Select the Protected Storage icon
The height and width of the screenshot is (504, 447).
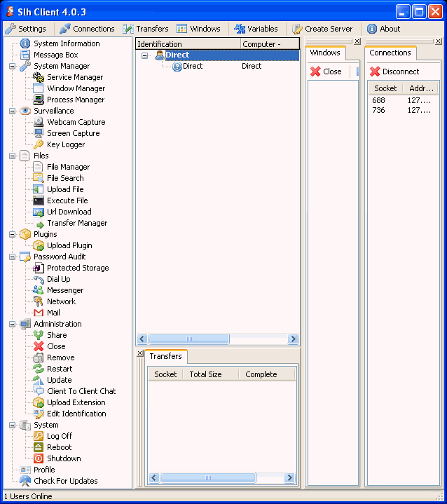click(x=39, y=268)
